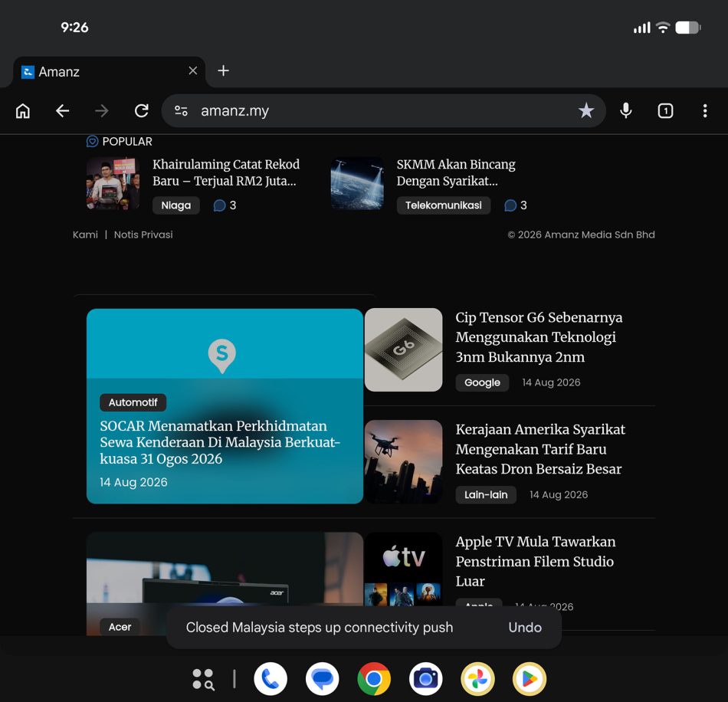This screenshot has width=728, height=702.
Task: Launch Chrome from the dock
Action: click(374, 679)
